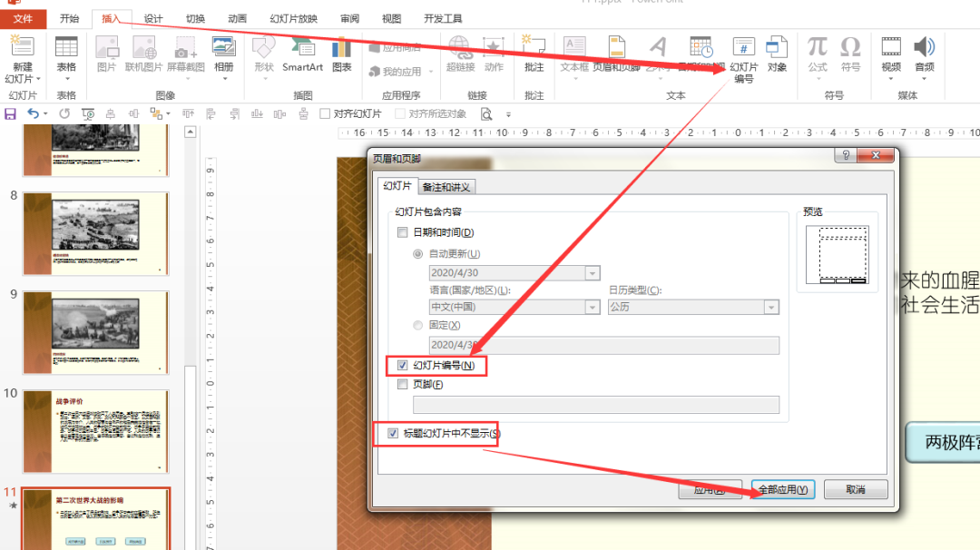Select the Fixed (固定) radio option
980x550 pixels.
point(417,325)
